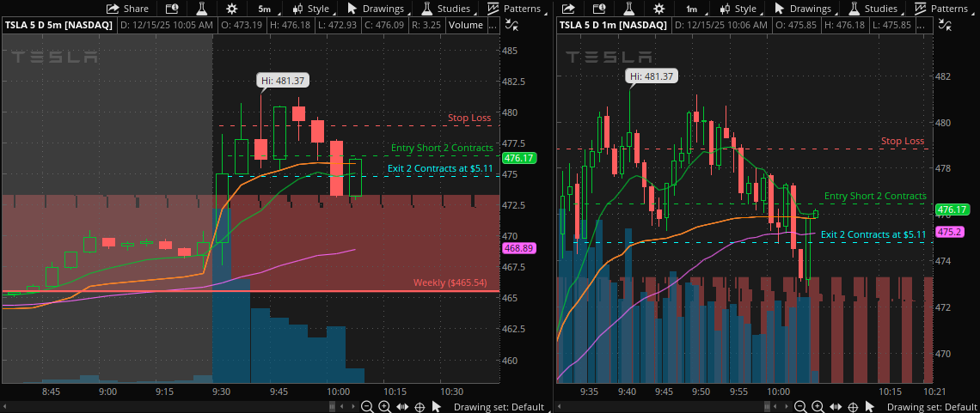Open left chart news/alert calendar icon
980x413 pixels.
click(x=171, y=9)
